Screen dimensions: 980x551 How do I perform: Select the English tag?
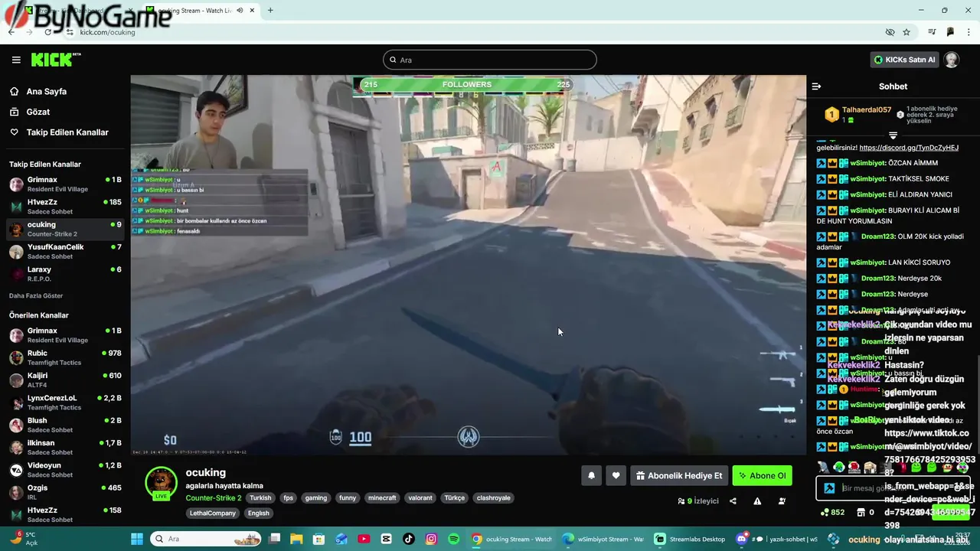pyautogui.click(x=259, y=513)
